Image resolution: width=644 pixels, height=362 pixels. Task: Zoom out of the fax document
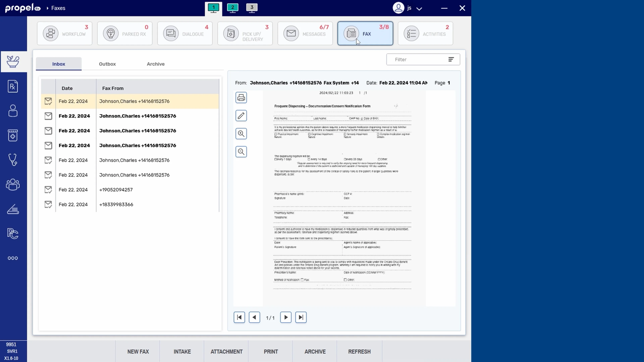(x=241, y=151)
